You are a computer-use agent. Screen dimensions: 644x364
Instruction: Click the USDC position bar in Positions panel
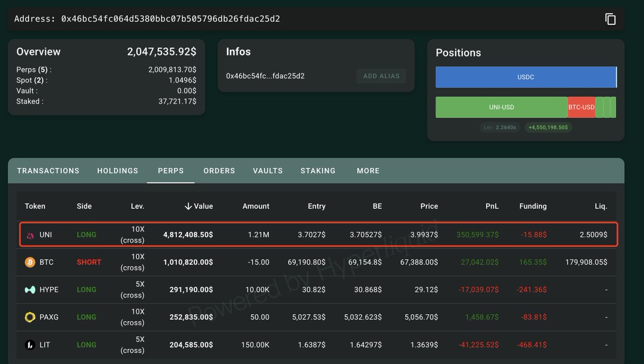[525, 77]
